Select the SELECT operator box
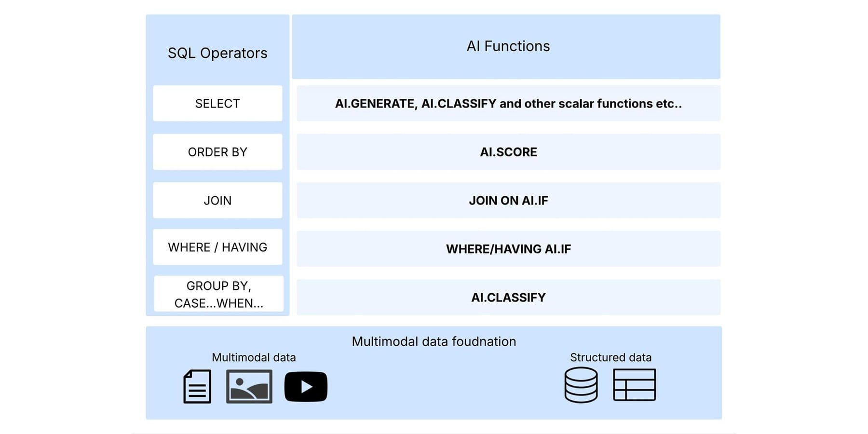Screen dimensions: 868x434 217,103
